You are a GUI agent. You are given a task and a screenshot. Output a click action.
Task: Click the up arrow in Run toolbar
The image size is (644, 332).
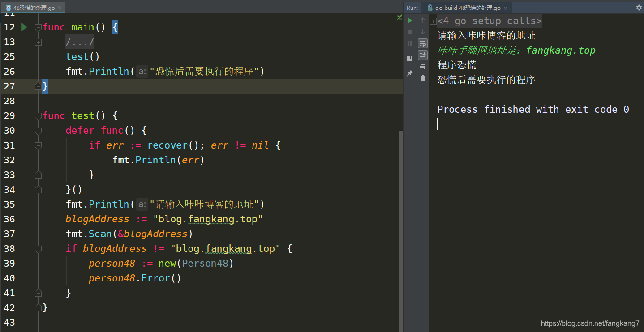click(x=423, y=21)
